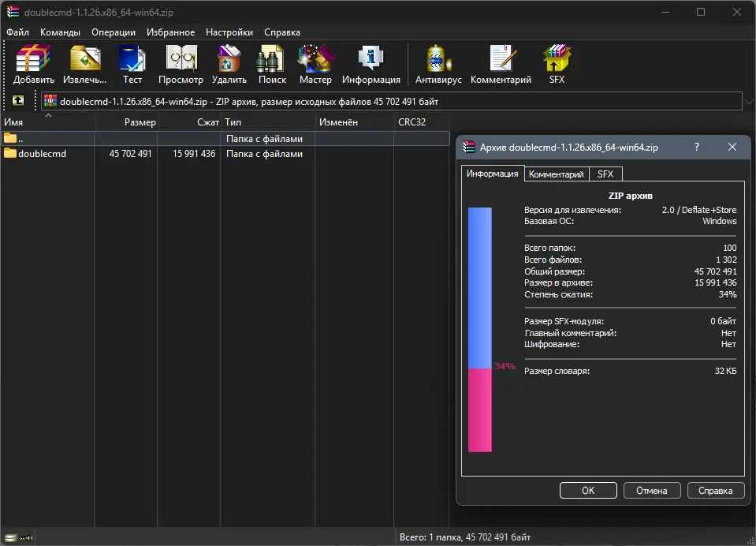Click the 'Всего файлов:' label
756x546 pixels.
tap(553, 260)
